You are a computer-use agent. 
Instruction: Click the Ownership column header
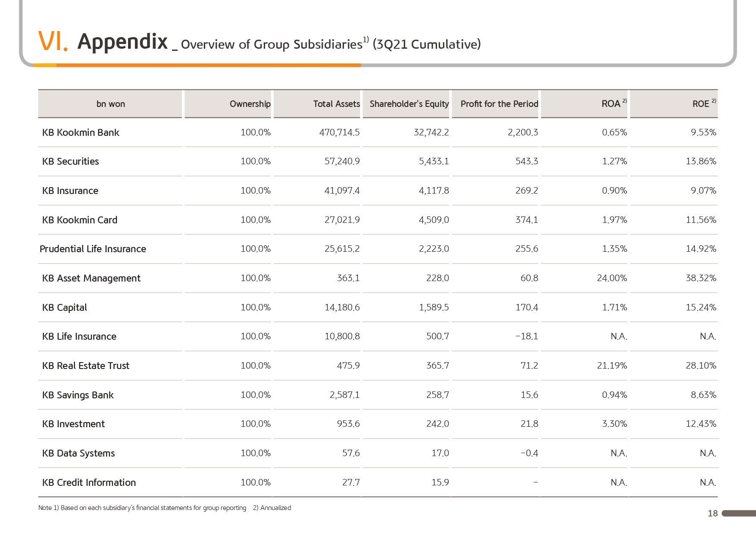[250, 104]
